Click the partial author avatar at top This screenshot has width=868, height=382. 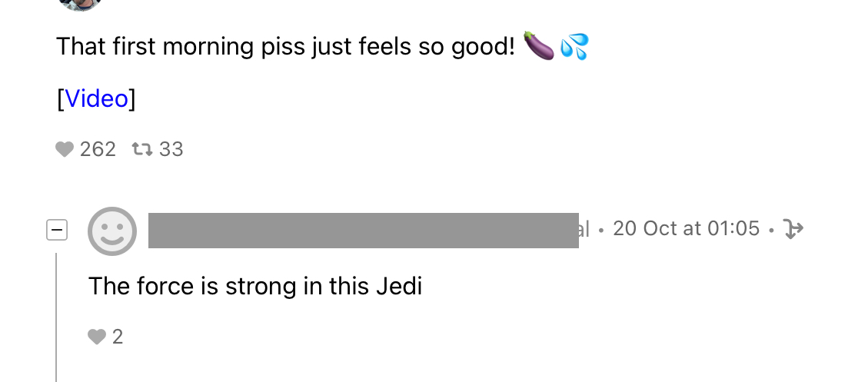pos(80,4)
